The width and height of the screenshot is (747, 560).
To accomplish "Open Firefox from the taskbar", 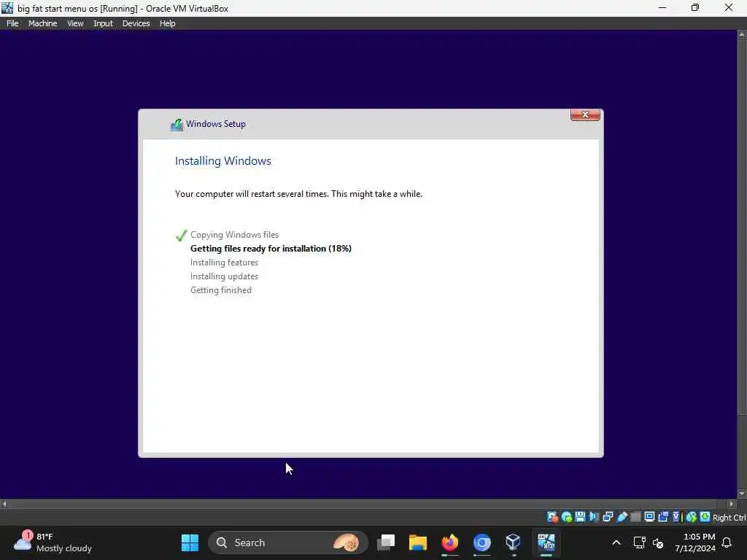I will [x=449, y=542].
